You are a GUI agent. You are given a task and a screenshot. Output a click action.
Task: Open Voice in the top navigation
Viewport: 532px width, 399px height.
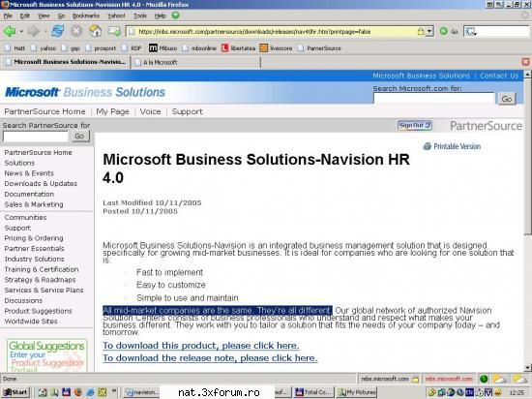(150, 111)
